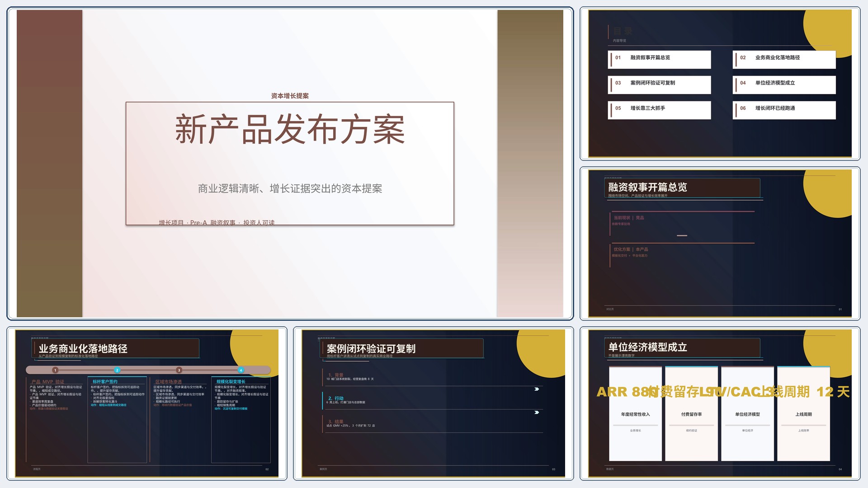Click the 产品 MVP 验证 column heading
Image resolution: width=868 pixels, height=488 pixels.
(48, 382)
